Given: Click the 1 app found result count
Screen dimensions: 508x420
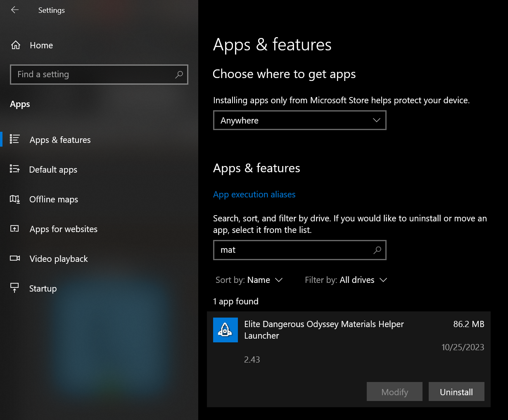Looking at the screenshot, I should click(x=236, y=301).
